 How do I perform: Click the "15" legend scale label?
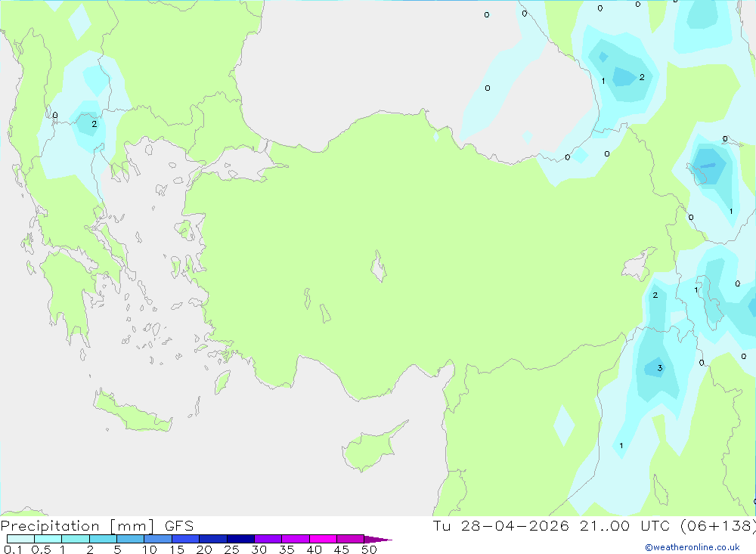pos(177,549)
